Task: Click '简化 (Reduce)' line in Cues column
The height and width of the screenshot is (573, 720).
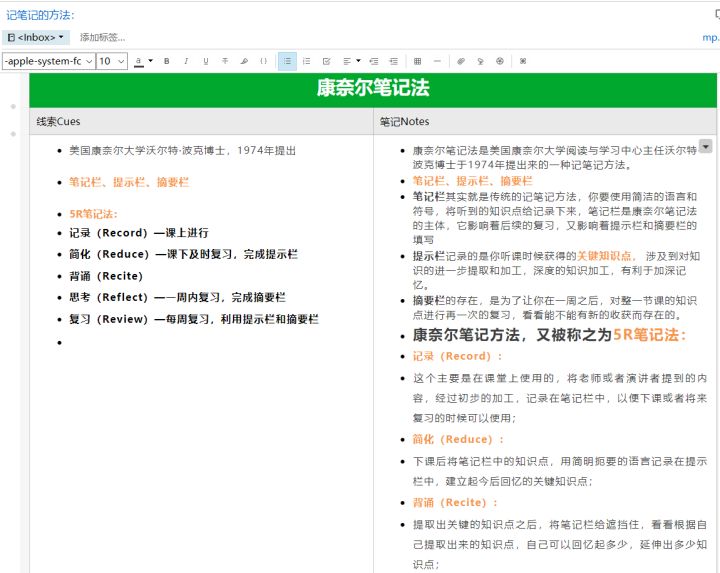Action: (x=183, y=254)
